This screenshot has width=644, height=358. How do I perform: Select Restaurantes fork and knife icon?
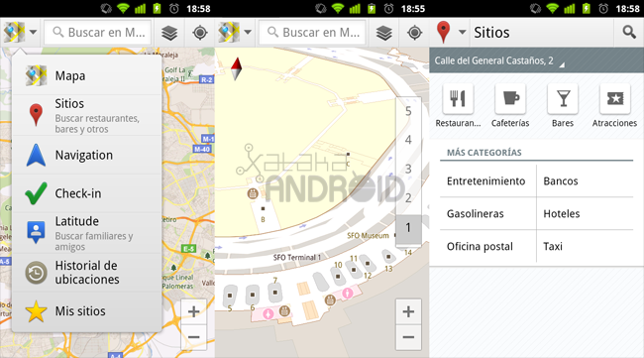click(x=458, y=98)
